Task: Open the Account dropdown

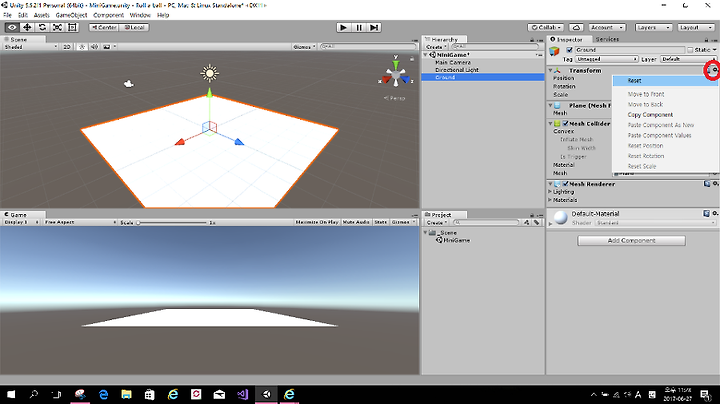Action: click(607, 28)
